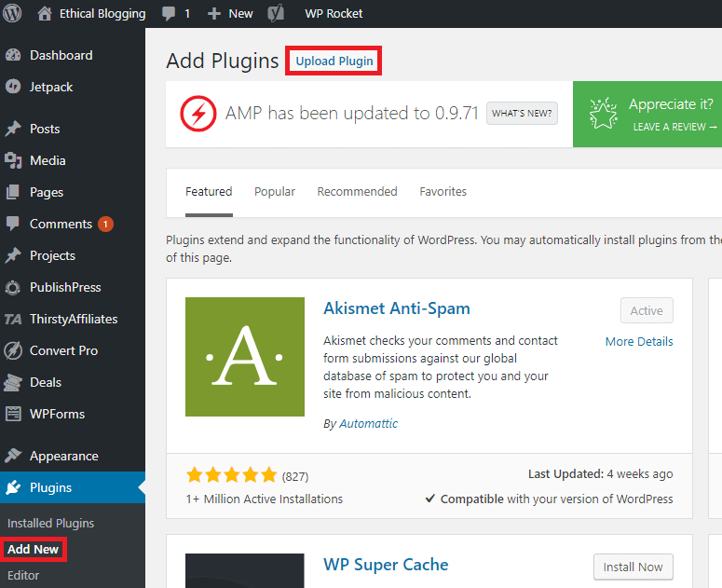
Task: Click the Convert Pro icon
Action: [x=13, y=350]
